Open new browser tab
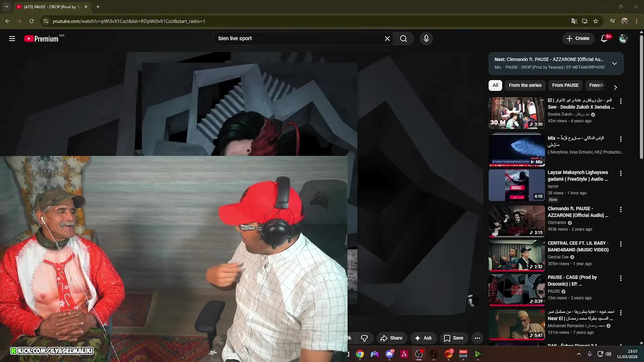Screen dimensions: 644x362 click(x=98, y=7)
